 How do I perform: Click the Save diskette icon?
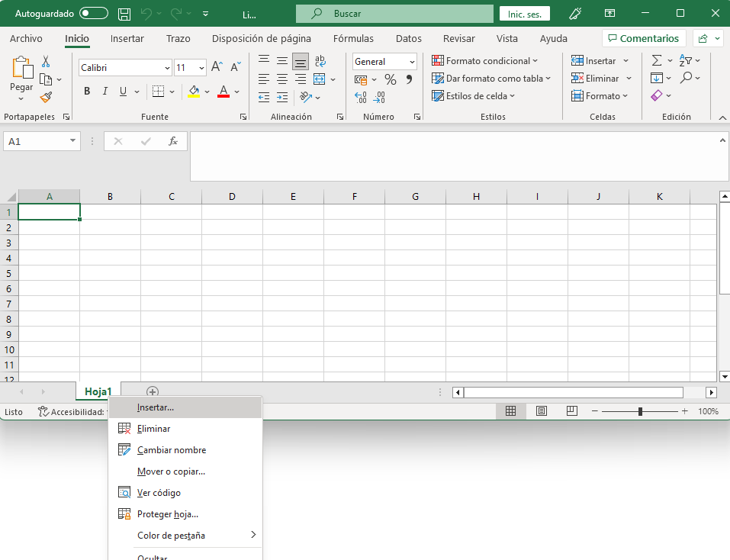(x=124, y=14)
